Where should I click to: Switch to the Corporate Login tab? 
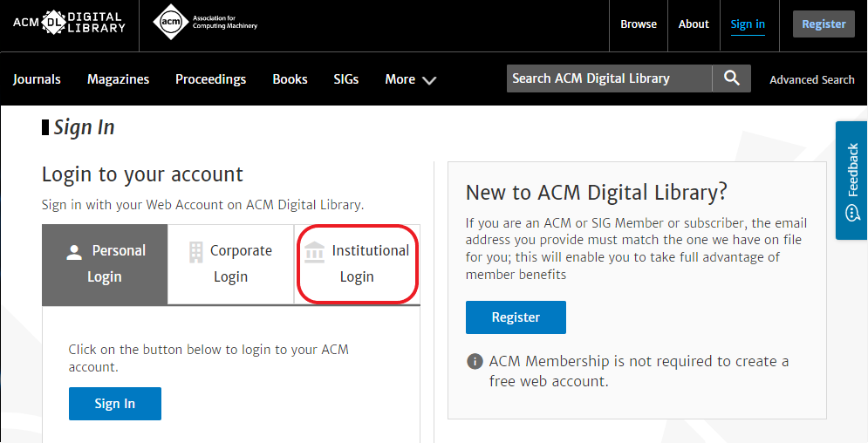pyautogui.click(x=230, y=264)
